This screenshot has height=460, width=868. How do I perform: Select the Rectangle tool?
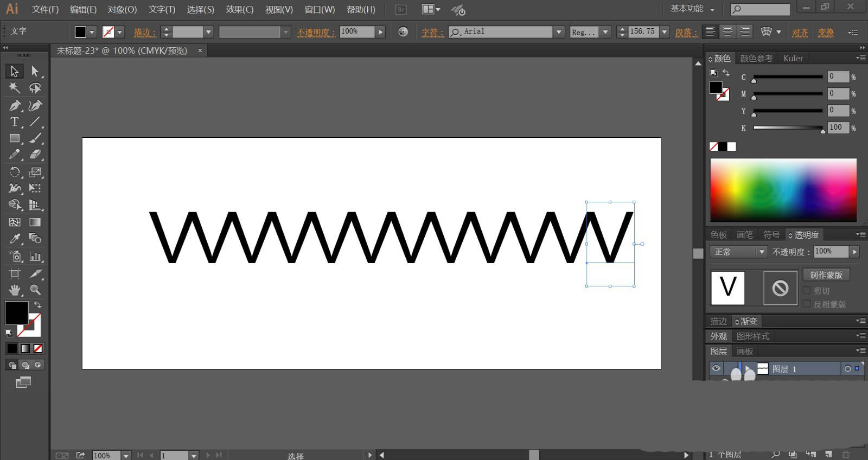point(15,138)
